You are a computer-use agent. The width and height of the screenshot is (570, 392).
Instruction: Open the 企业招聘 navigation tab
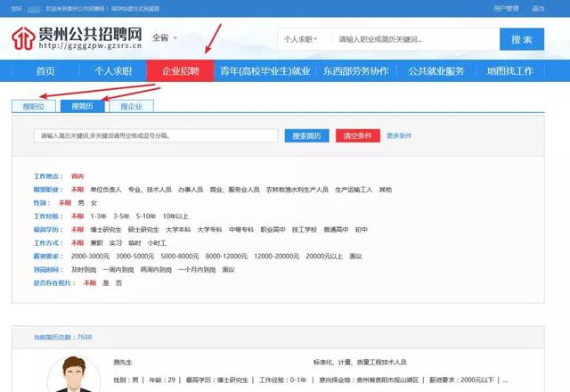pos(180,71)
